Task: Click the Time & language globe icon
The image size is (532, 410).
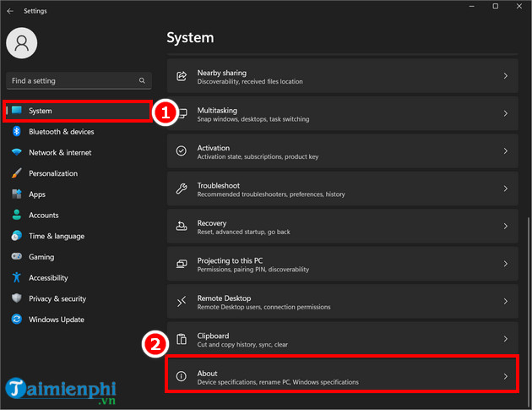Action: tap(17, 235)
